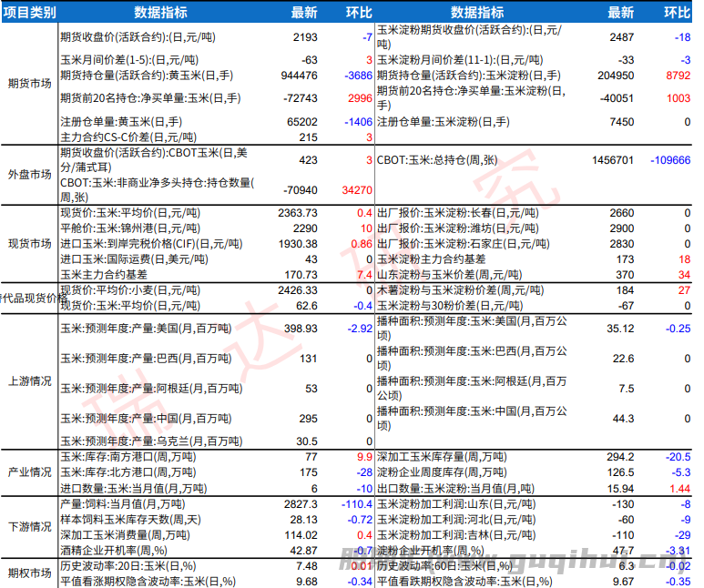Viewport: 704px width, 588px height.
Task: Click the futures closing price value 2193
Action: tap(305, 37)
